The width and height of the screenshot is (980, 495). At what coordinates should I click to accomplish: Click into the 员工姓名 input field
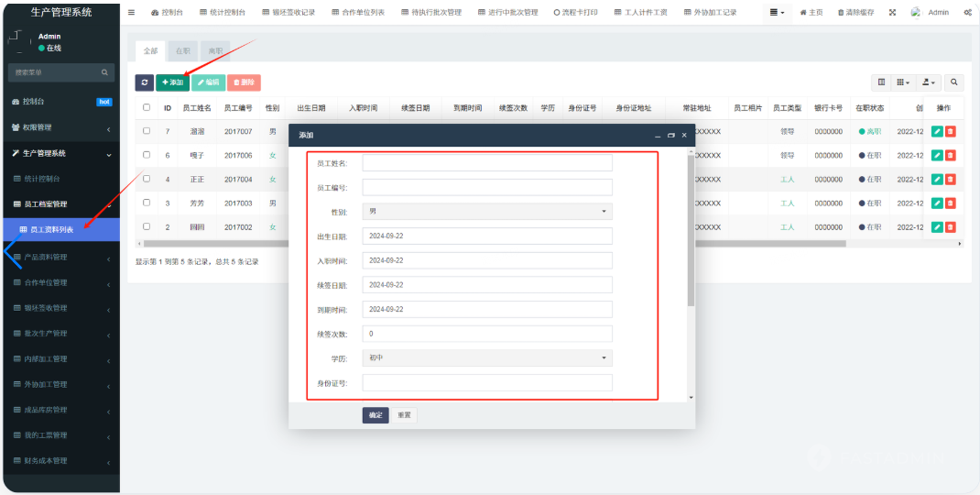pos(487,163)
